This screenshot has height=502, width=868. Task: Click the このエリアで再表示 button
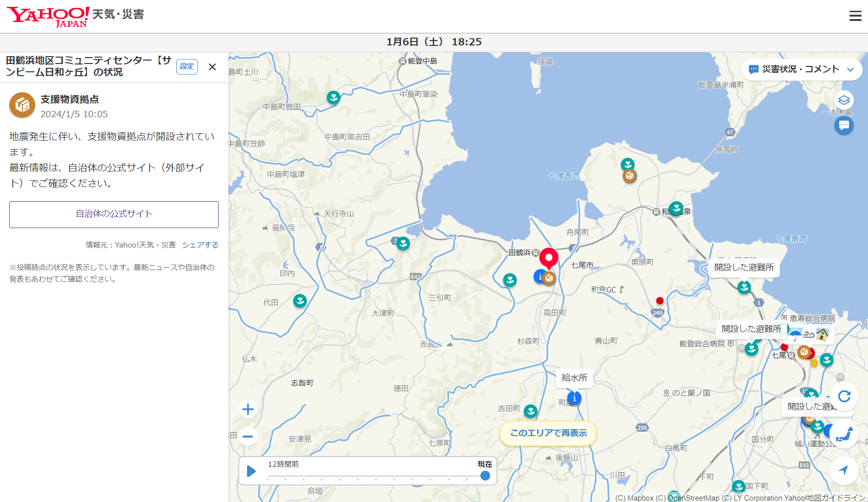click(x=548, y=433)
